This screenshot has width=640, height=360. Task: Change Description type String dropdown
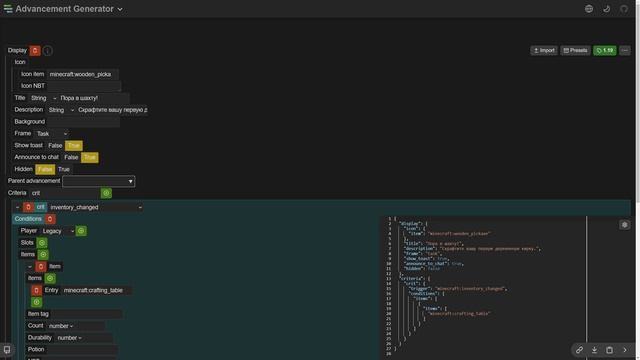pyautogui.click(x=61, y=110)
